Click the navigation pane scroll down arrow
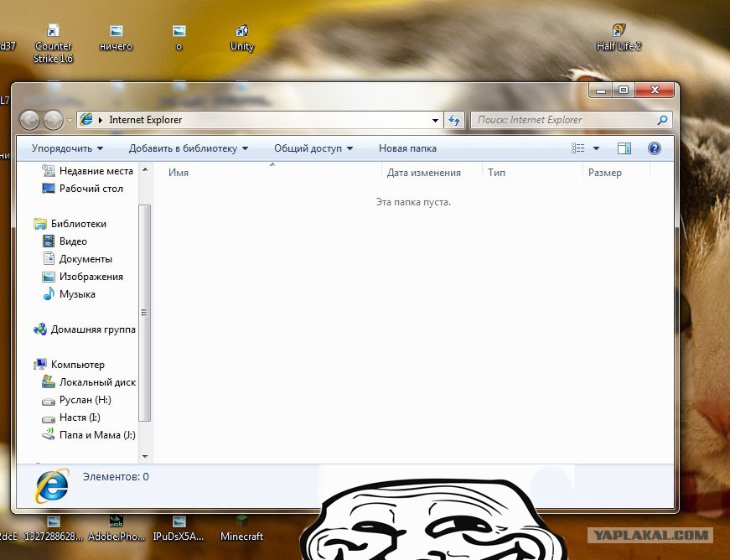The image size is (730, 560). coord(145,457)
